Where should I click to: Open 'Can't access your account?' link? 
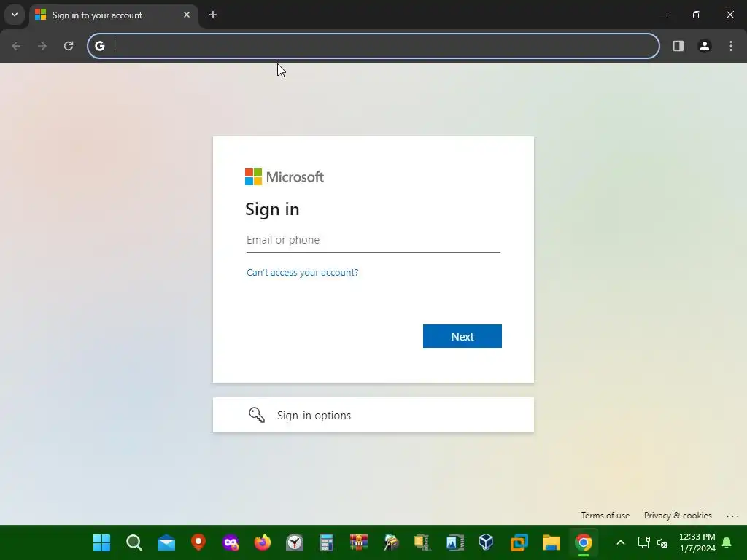point(302,273)
